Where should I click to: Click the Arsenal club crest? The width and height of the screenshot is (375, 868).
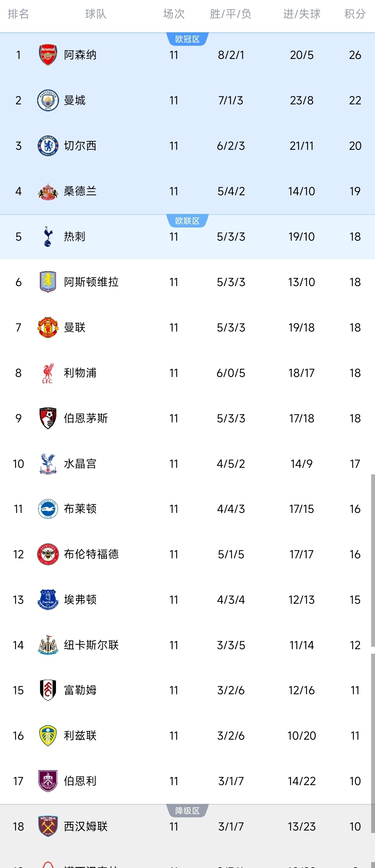click(x=48, y=55)
